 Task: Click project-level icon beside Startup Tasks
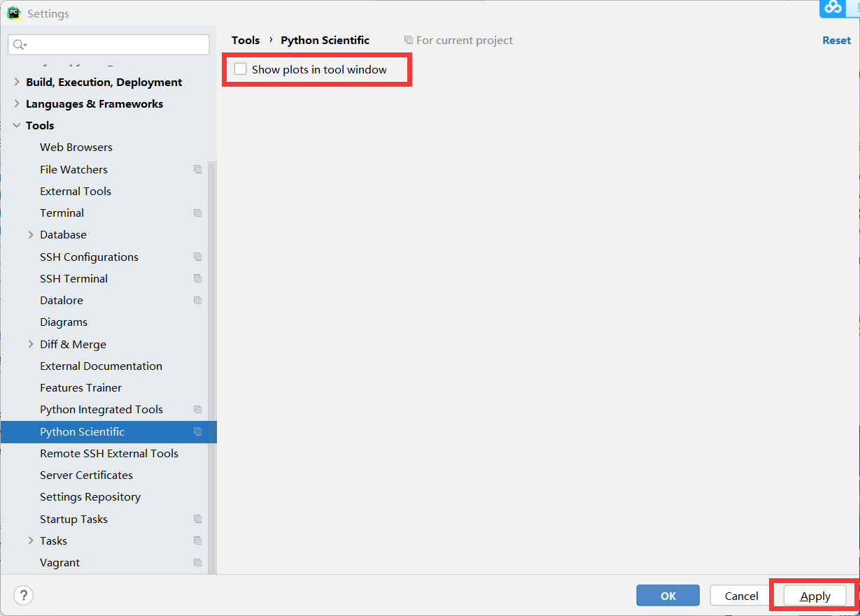(x=198, y=519)
